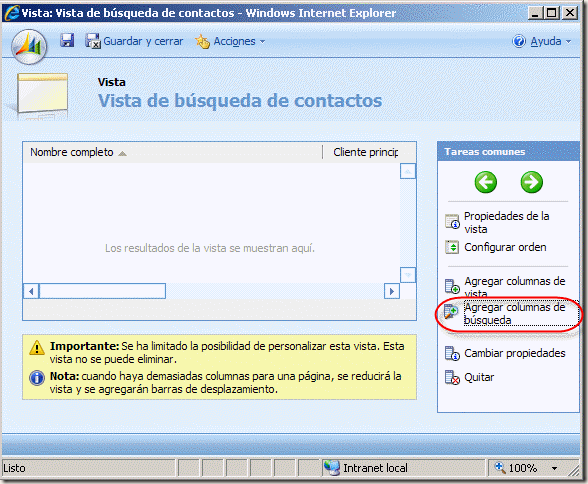Click the Nombre completo sort arrow
Screen dimensions: 588x484
[122, 153]
